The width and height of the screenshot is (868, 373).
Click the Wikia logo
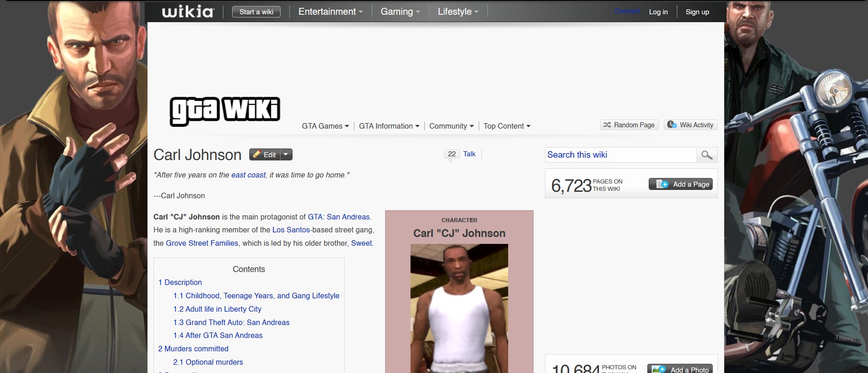(188, 12)
